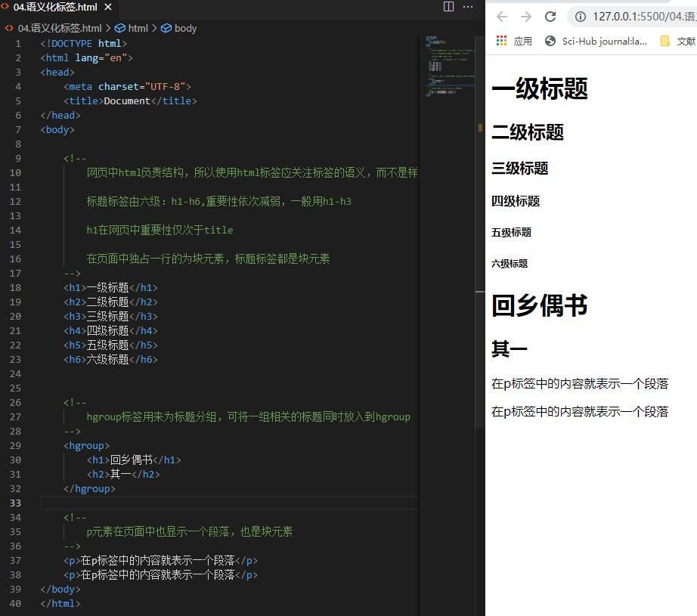Click the browser forward arrow
The image size is (697, 616).
click(x=526, y=17)
